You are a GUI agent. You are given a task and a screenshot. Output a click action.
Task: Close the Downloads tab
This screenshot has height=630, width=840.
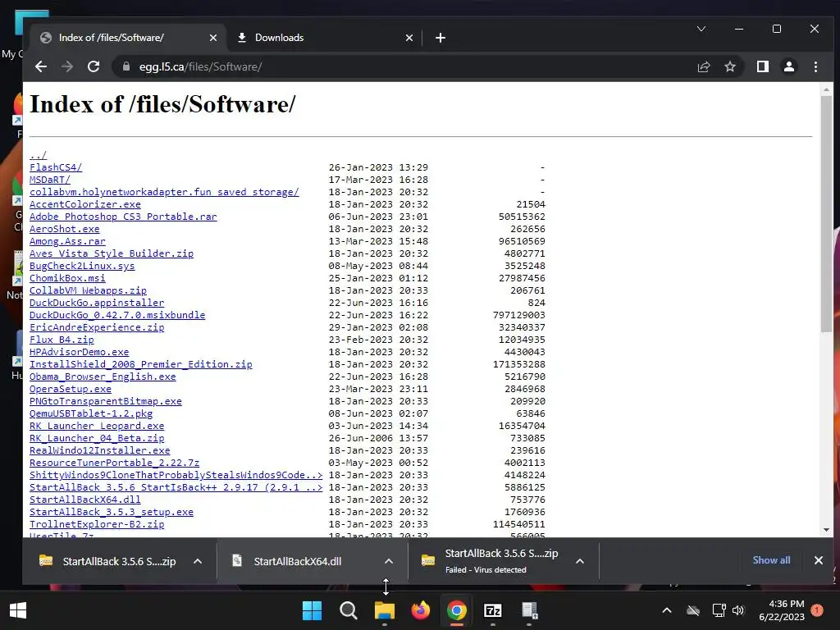coord(409,38)
